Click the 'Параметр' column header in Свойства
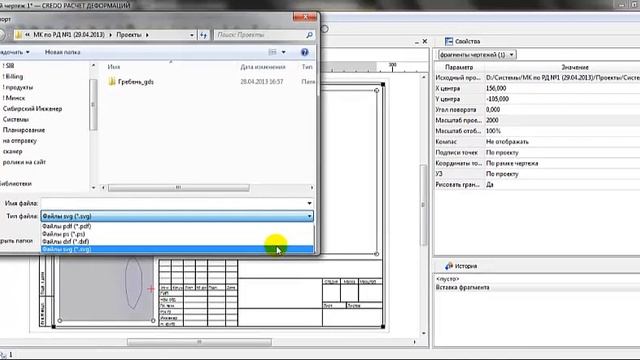Screen dimensions: 640x360 point(459,67)
